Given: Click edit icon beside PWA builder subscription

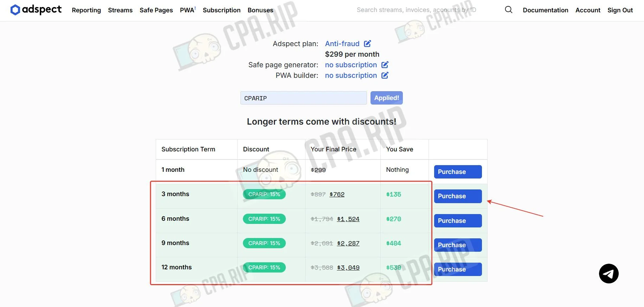Looking at the screenshot, I should point(385,75).
